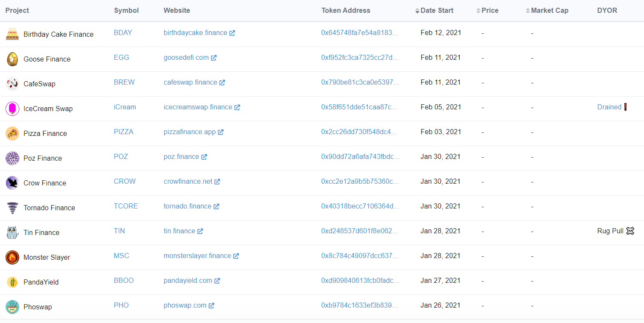The height and width of the screenshot is (323, 644).
Task: Click the Tornado Finance twister icon
Action: click(x=12, y=208)
